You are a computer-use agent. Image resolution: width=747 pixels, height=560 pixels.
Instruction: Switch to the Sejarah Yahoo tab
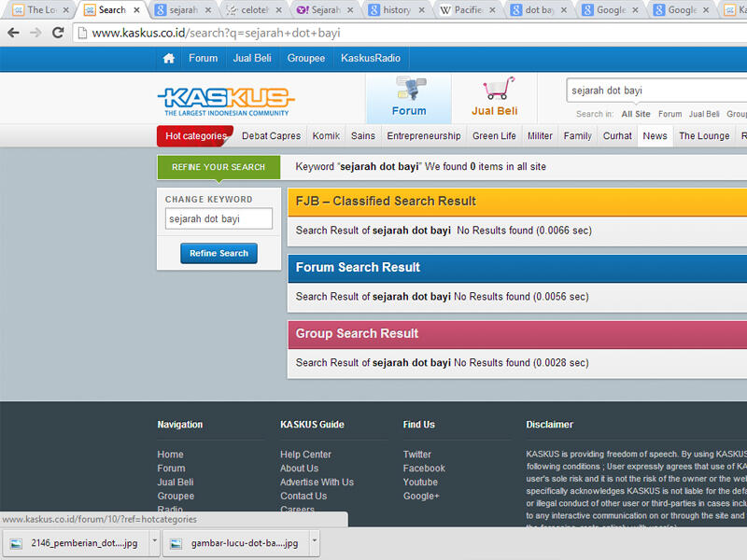tap(325, 10)
